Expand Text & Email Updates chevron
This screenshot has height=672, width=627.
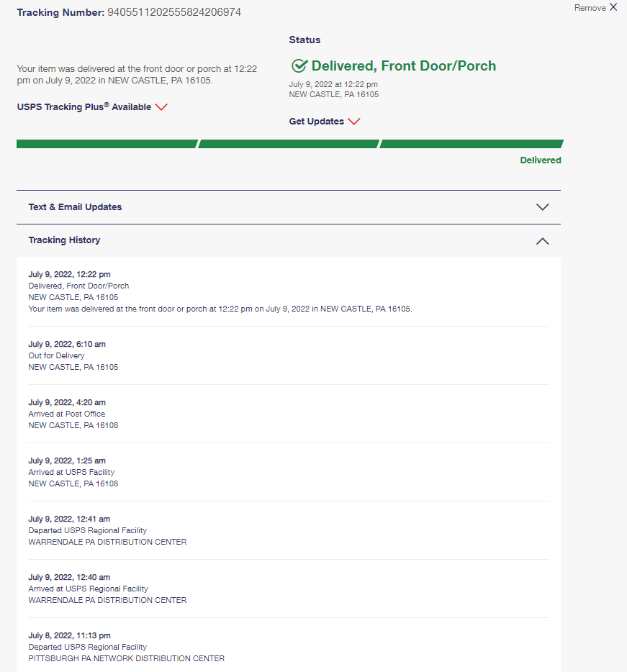pos(543,207)
